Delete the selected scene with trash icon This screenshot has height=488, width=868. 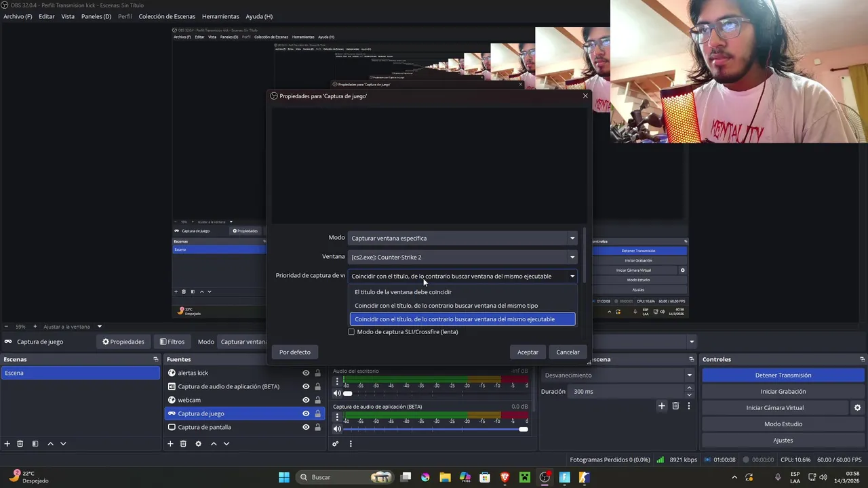pyautogui.click(x=20, y=444)
